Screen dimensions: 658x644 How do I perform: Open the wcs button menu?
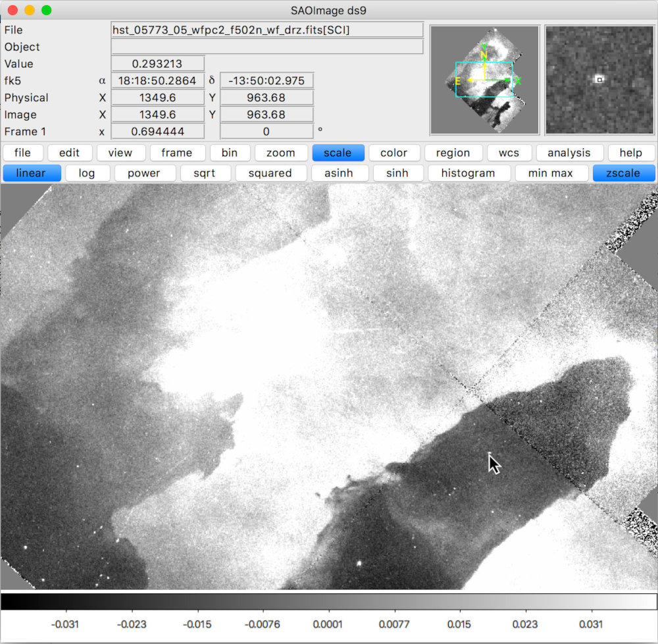point(509,152)
